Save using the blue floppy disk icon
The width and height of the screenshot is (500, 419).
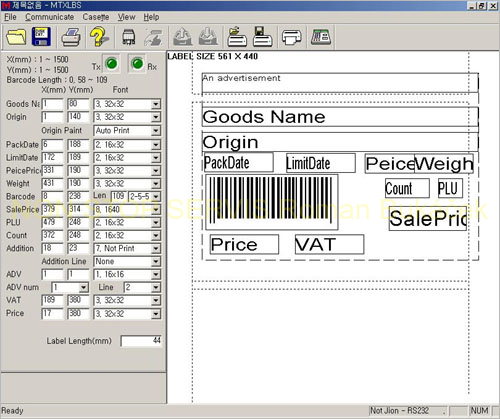pyautogui.click(x=41, y=37)
